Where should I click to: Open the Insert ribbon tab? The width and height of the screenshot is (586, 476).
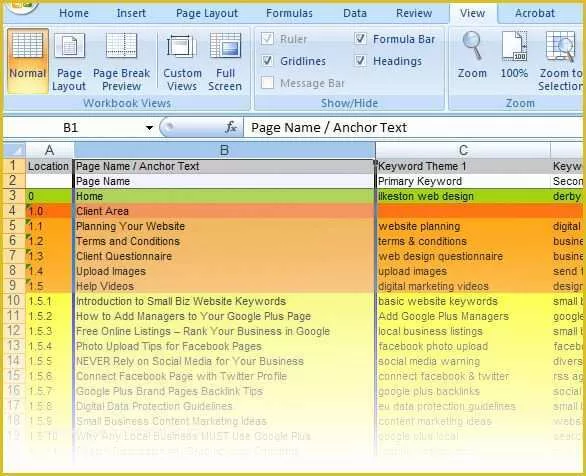pyautogui.click(x=131, y=13)
